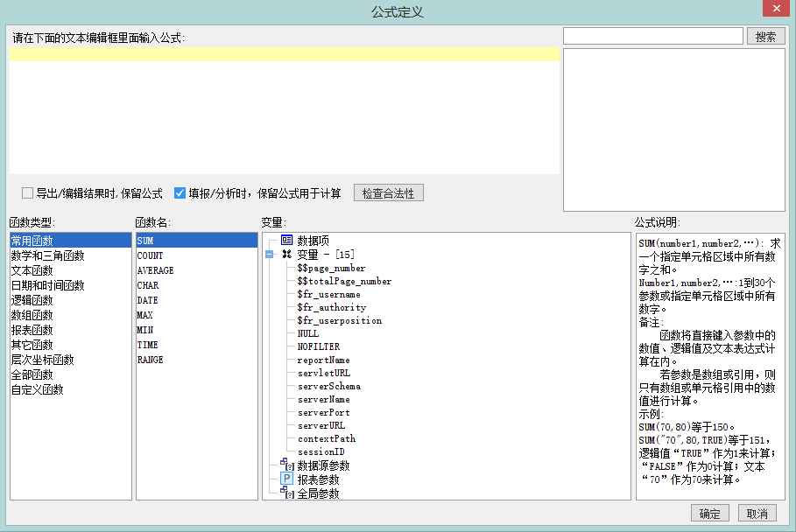Select the MIN function

point(197,330)
